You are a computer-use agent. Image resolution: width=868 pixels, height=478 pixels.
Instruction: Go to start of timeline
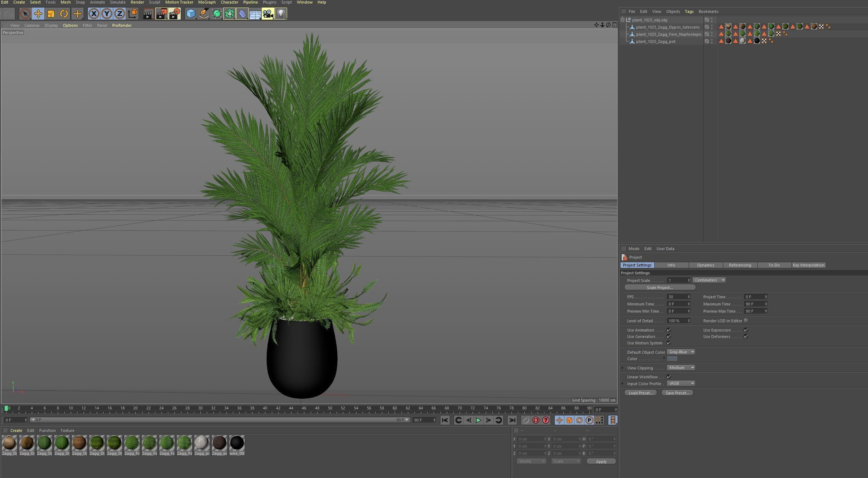pyautogui.click(x=445, y=420)
